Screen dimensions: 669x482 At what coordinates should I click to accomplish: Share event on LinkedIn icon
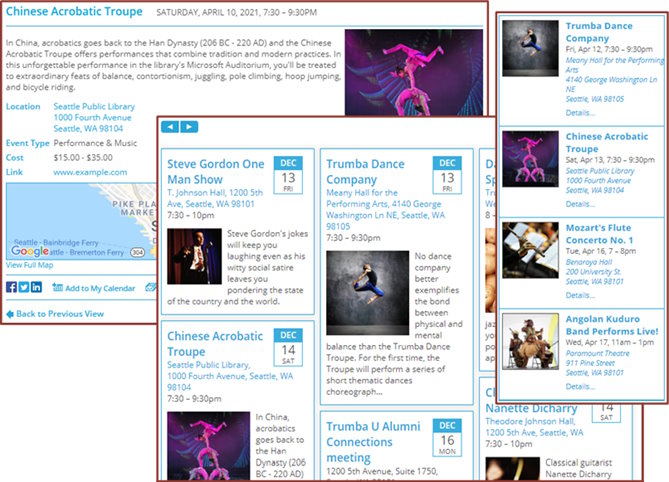(37, 287)
